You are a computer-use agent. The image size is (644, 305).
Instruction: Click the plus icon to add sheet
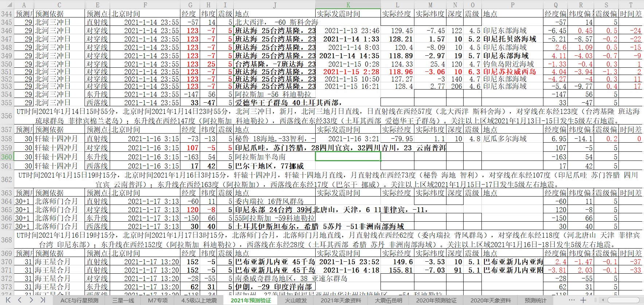point(583,300)
